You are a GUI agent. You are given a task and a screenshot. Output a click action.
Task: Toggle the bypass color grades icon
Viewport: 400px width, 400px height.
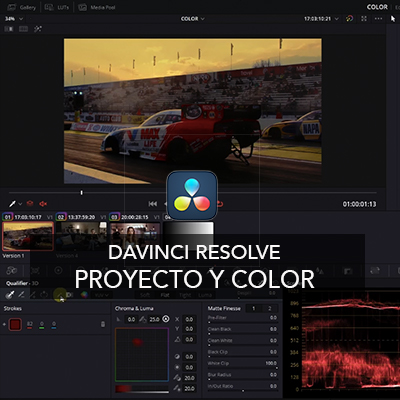(x=349, y=19)
